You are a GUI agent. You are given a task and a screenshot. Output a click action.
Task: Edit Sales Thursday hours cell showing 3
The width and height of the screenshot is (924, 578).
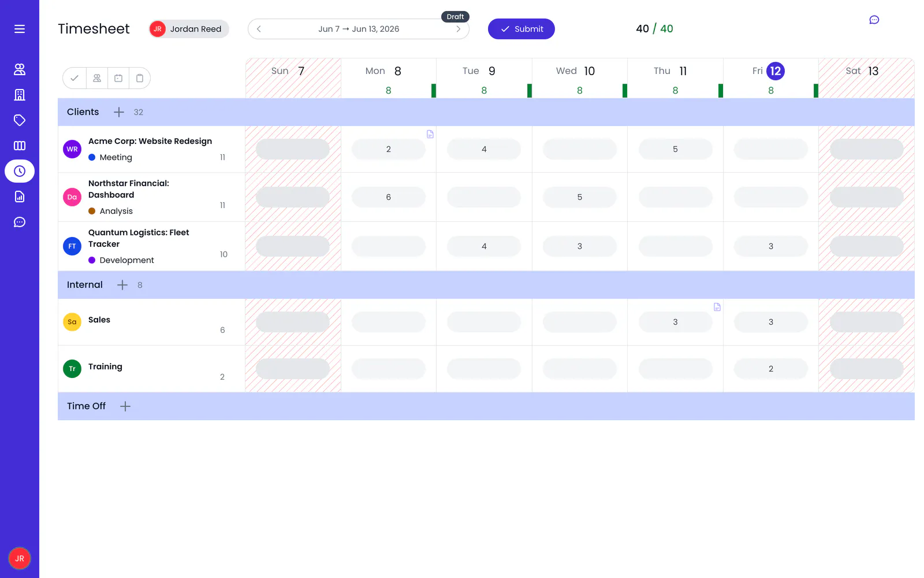(675, 322)
